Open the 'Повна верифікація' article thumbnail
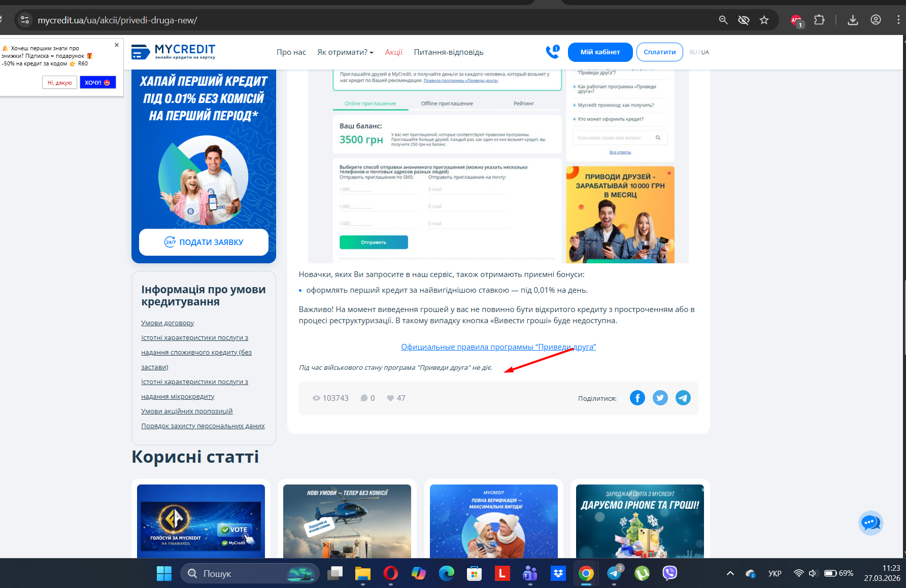This screenshot has height=588, width=906. pyautogui.click(x=494, y=521)
